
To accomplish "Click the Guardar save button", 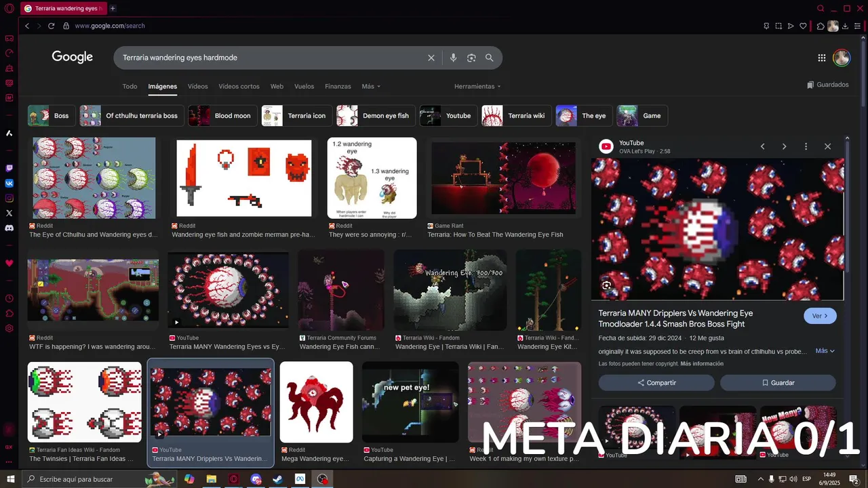I will [778, 383].
